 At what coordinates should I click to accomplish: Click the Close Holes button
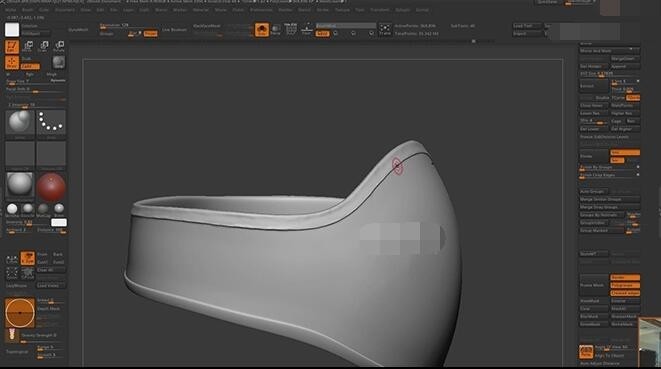(x=594, y=105)
